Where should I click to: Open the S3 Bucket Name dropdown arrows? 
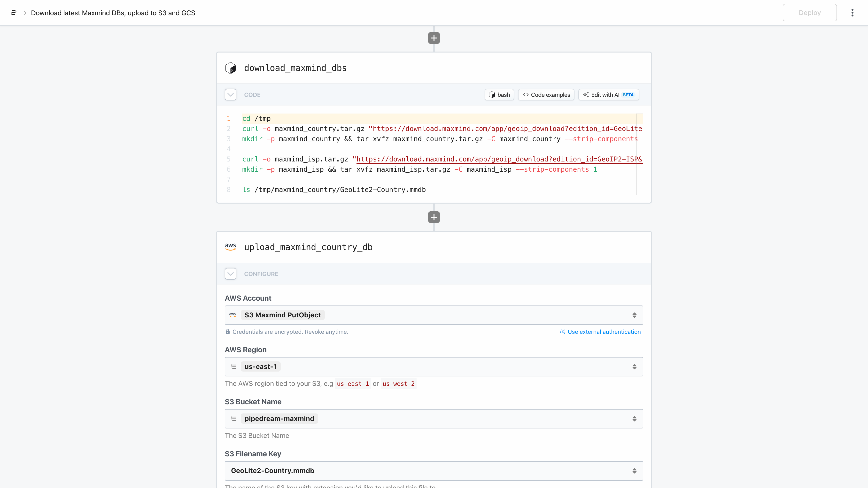[x=634, y=419]
